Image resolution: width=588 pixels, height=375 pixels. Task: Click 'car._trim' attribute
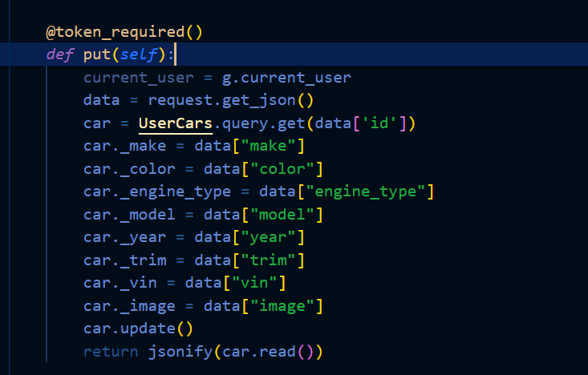click(x=124, y=260)
